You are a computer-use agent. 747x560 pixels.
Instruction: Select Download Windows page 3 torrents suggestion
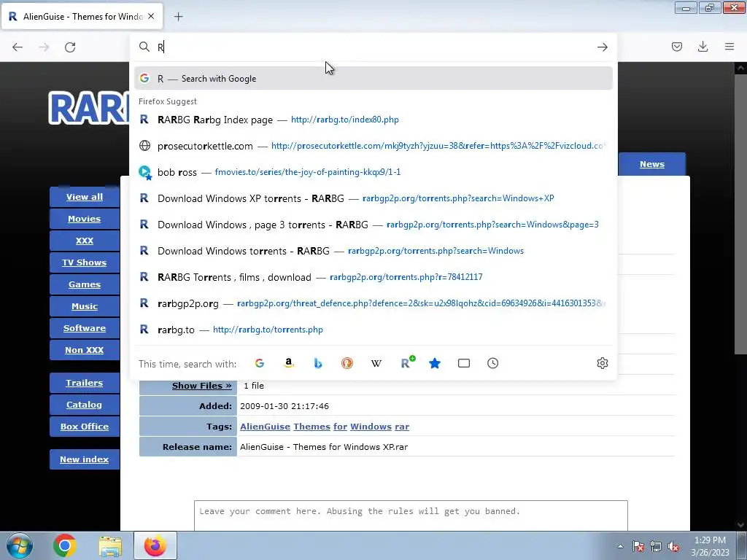point(373,225)
